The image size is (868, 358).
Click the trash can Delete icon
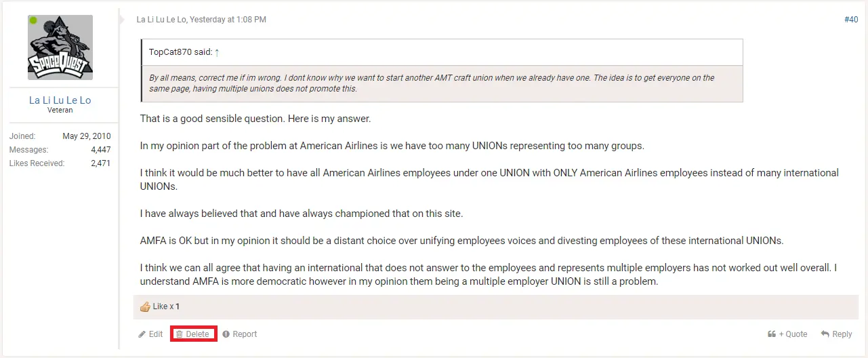tap(180, 334)
